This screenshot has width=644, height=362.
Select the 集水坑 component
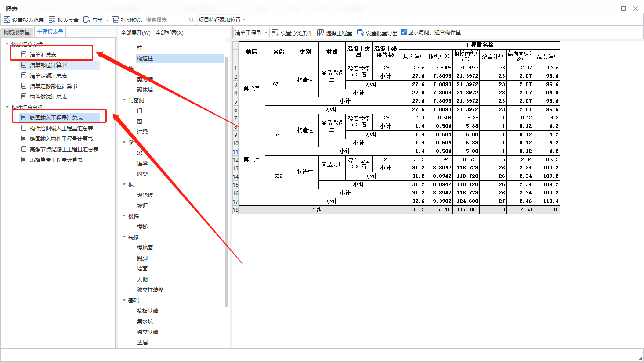pyautogui.click(x=145, y=322)
